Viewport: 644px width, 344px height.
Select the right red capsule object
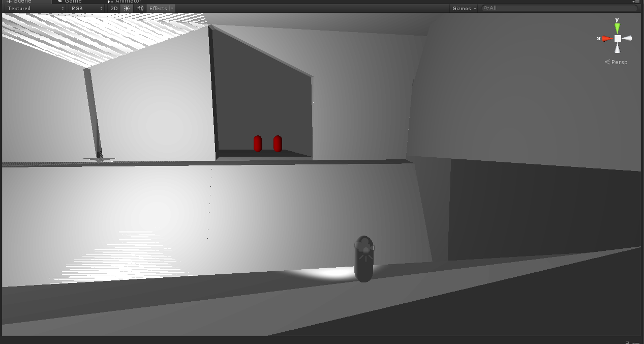(278, 144)
